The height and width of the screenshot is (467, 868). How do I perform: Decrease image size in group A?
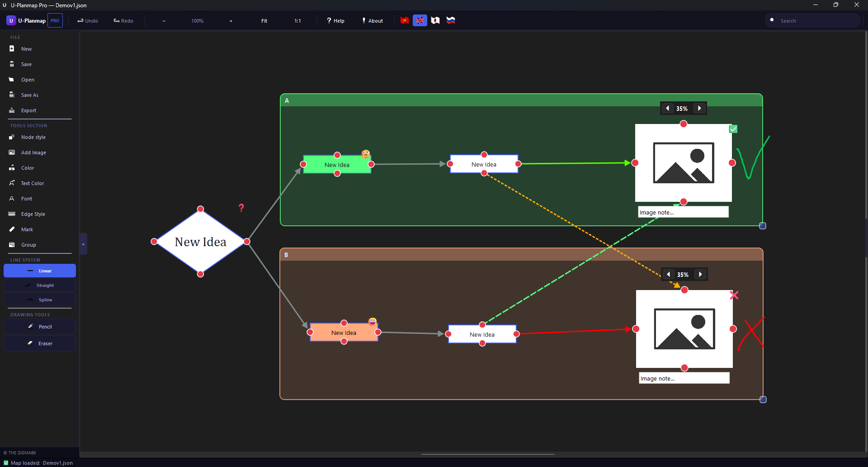(x=668, y=109)
